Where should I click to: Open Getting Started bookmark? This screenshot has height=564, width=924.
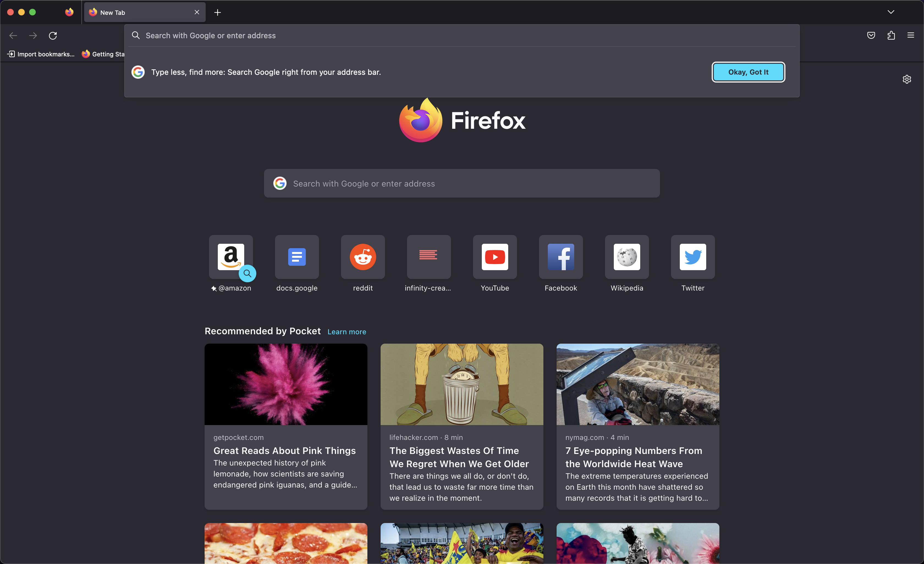pos(103,54)
